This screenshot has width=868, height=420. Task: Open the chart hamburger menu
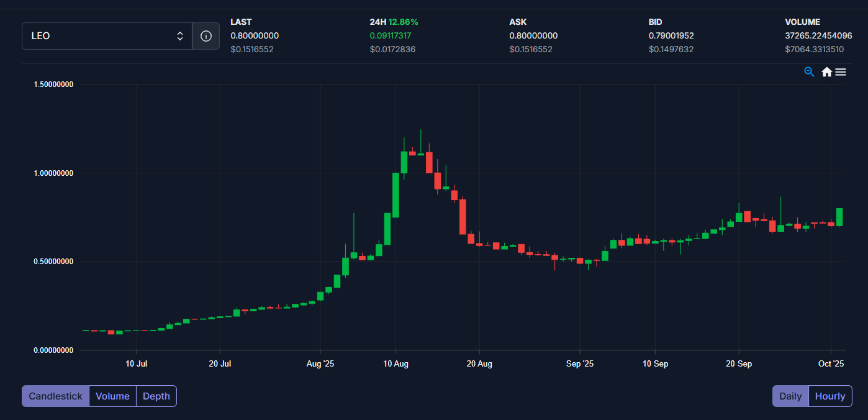[x=841, y=72]
